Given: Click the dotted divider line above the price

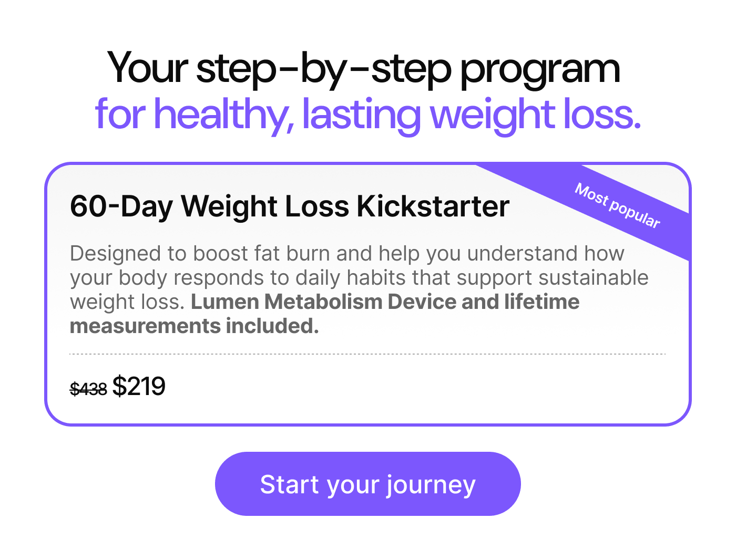Looking at the screenshot, I should coord(367,354).
